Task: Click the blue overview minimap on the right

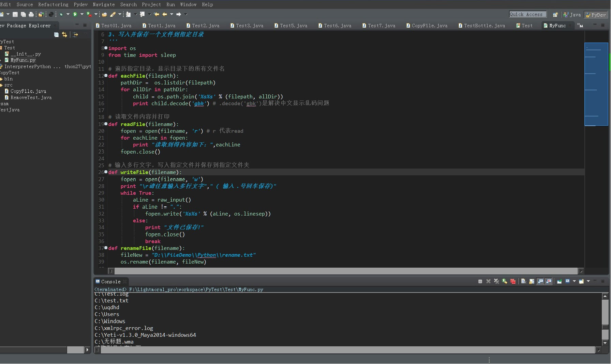Action: pyautogui.click(x=596, y=84)
